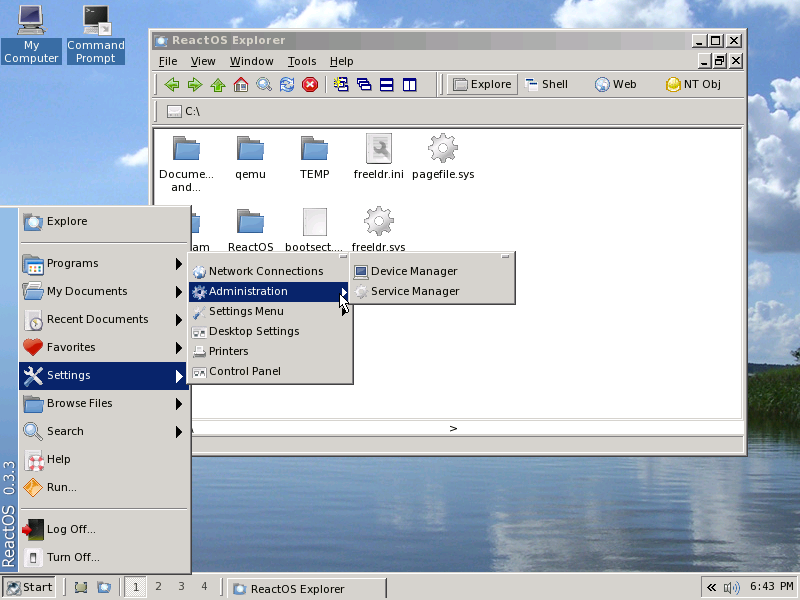This screenshot has width=800, height=600.
Task: Click the blue Refresh toolbar icon
Action: point(287,85)
